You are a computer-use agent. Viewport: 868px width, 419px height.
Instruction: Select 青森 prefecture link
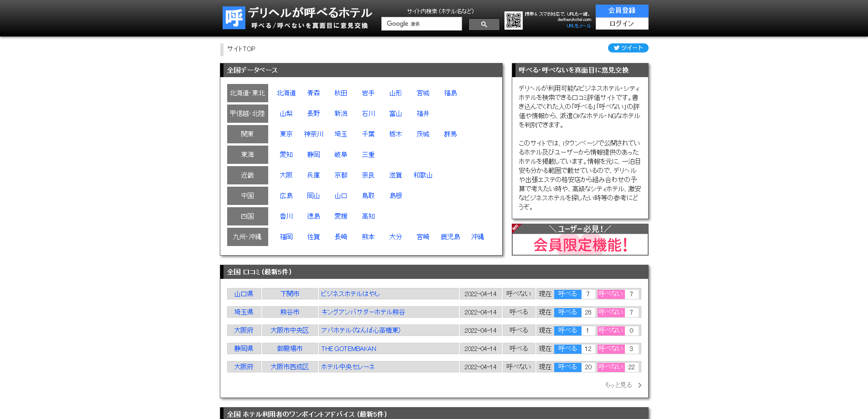pyautogui.click(x=313, y=93)
